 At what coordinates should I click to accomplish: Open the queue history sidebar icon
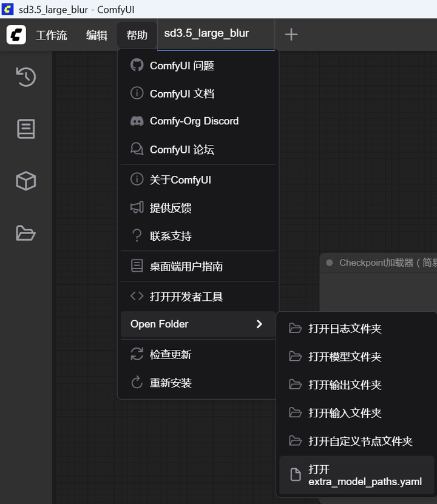coord(25,77)
